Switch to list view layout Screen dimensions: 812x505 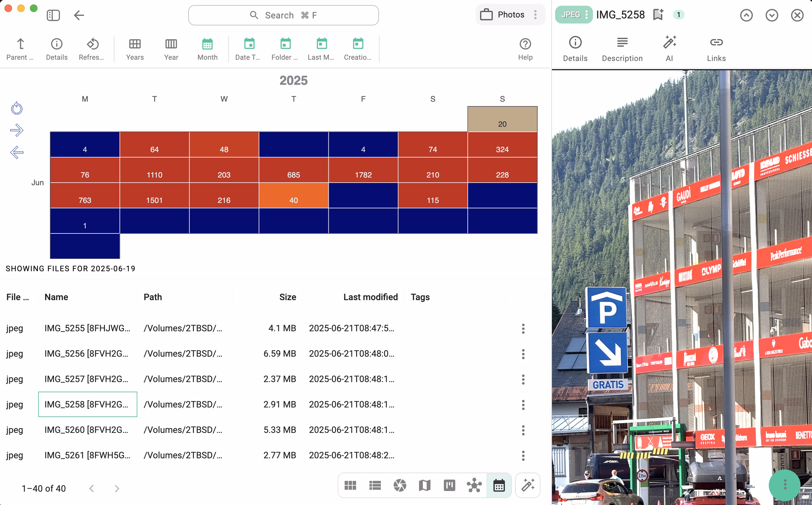[x=375, y=485]
